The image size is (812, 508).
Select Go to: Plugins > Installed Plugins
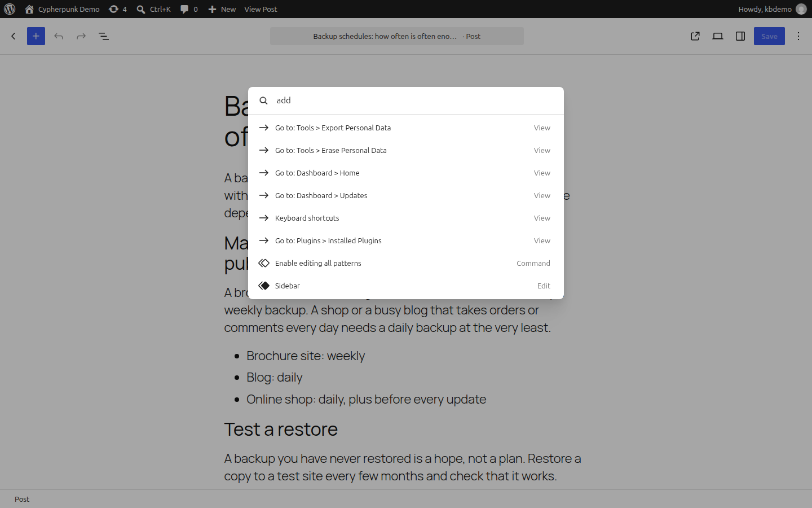pos(406,240)
